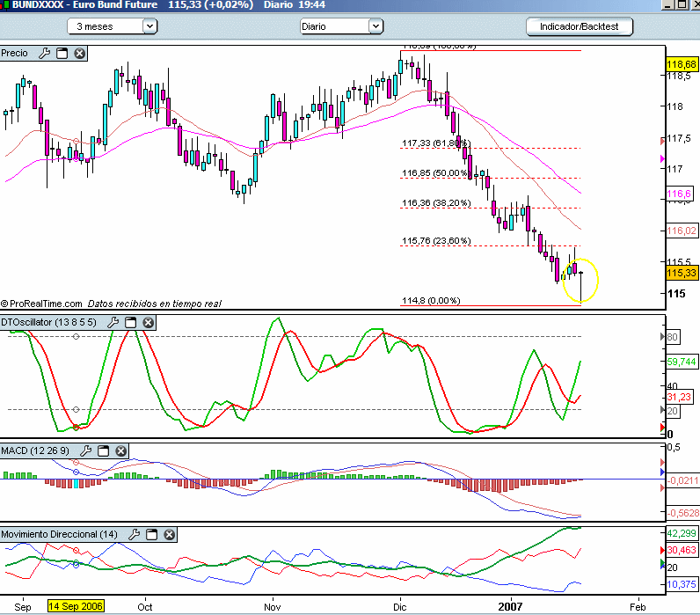Click the 14 Sep 2006 date marker
This screenshot has width=700, height=615.
76,607
